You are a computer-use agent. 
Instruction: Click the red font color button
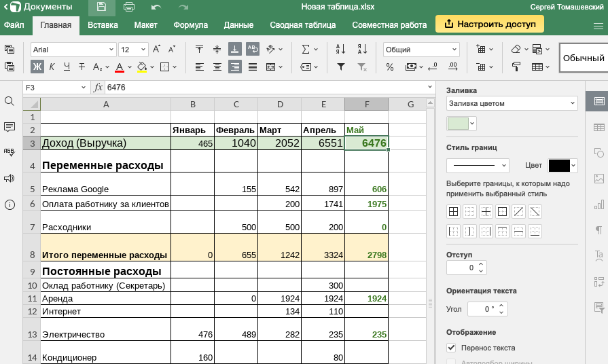(120, 67)
